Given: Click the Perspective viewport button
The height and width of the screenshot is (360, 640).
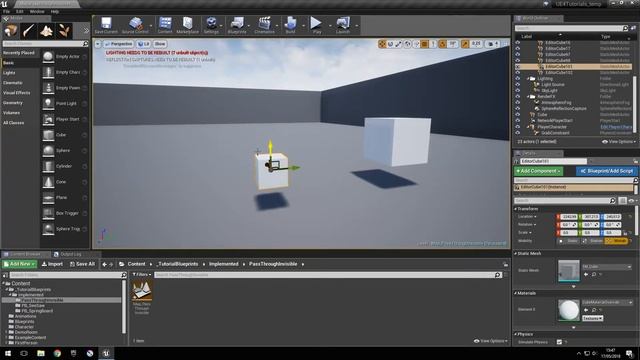Looking at the screenshot, I should click(x=118, y=44).
